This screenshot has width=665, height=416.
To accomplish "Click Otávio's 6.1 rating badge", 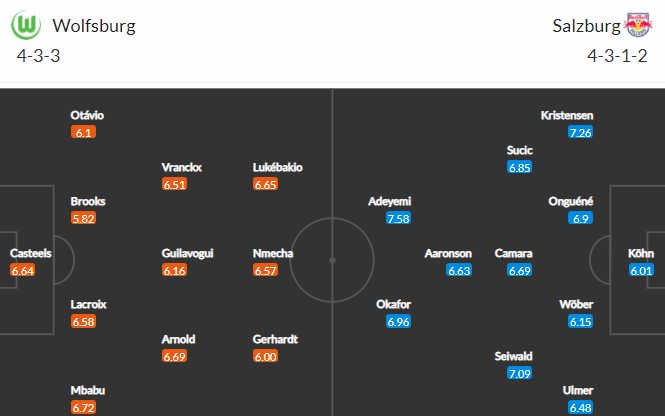I will tap(83, 132).
